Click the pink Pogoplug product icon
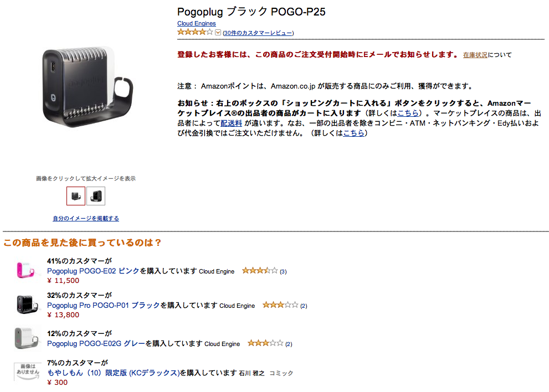This screenshot has height=392, width=549. coord(26,270)
